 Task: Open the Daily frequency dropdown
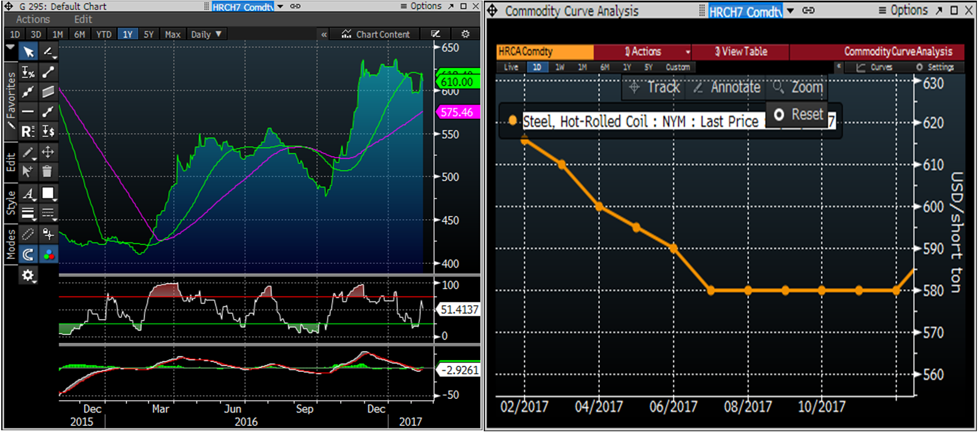coord(206,34)
